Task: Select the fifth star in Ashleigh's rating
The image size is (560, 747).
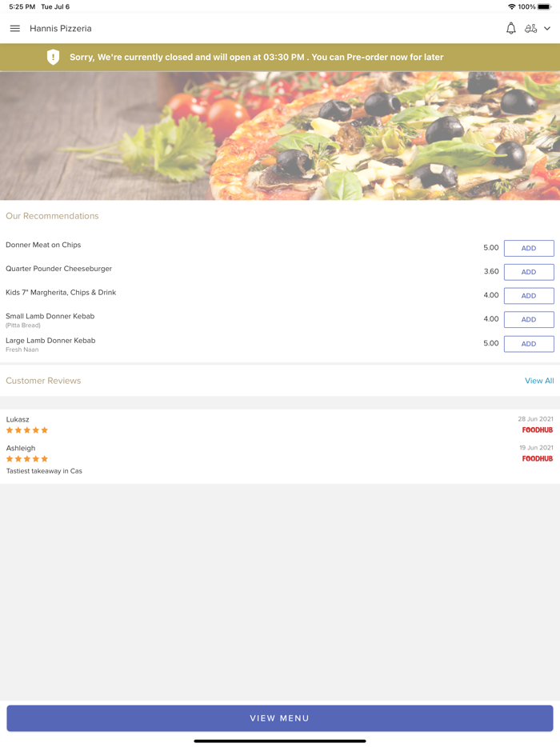Action: tap(45, 458)
